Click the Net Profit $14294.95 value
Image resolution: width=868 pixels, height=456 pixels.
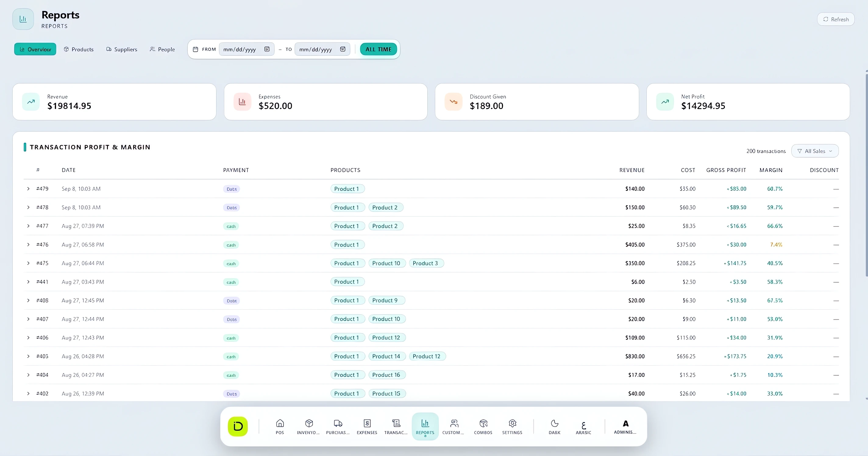(703, 106)
